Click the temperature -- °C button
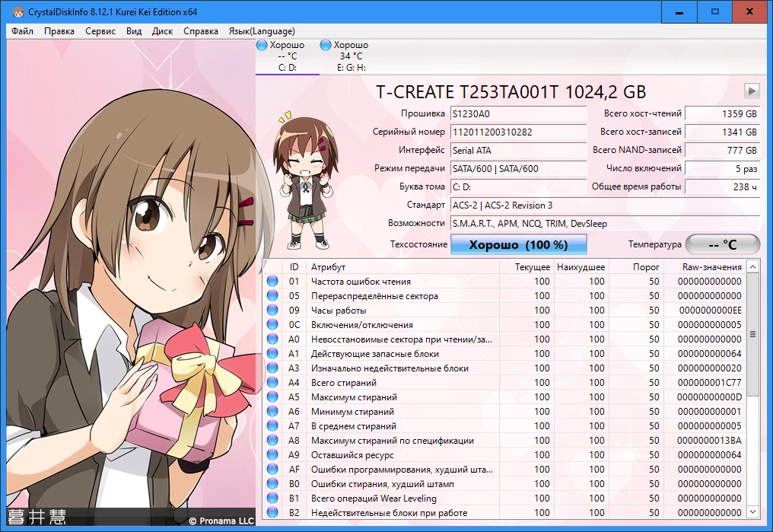The image size is (773, 532). pos(723,244)
